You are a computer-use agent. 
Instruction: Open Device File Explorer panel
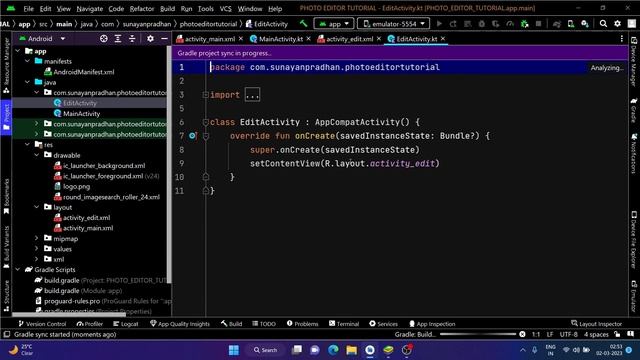(x=633, y=240)
